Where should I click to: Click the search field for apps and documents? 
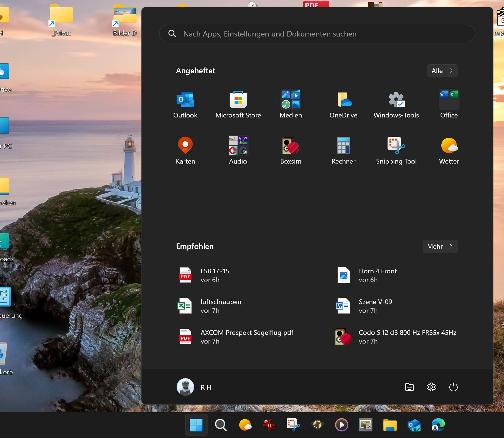pyautogui.click(x=317, y=34)
